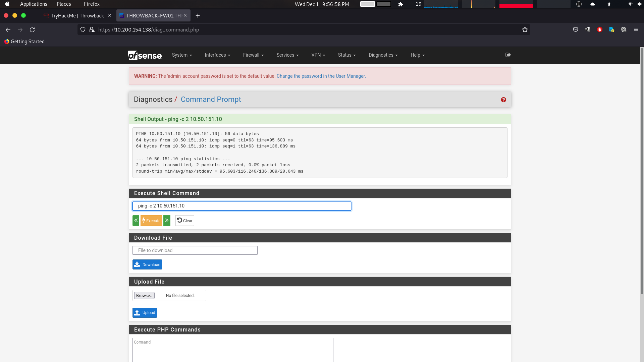
Task: Bookmark page with the star icon
Action: tap(525, 30)
